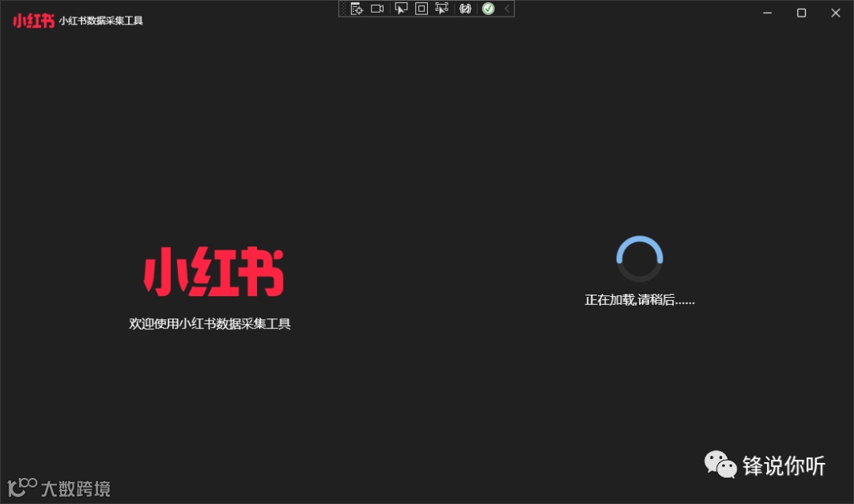The image size is (854, 504).
Task: Click the small 小红书 logo in title bar
Action: coord(34,21)
